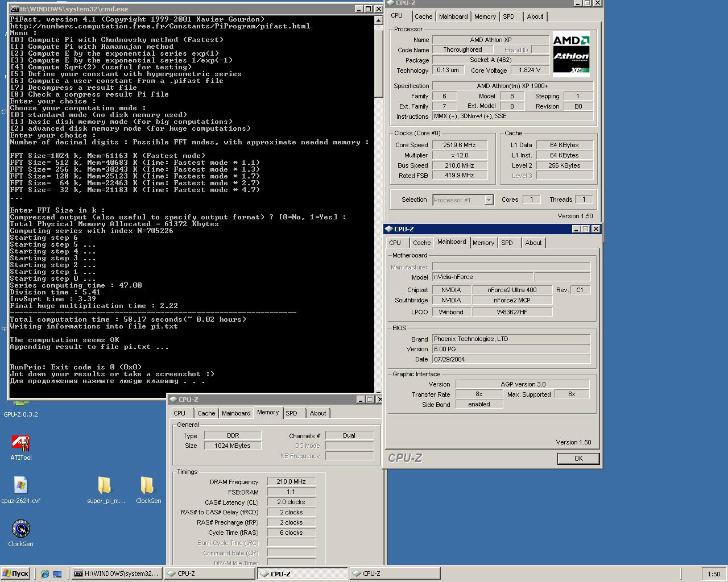Click the Multiplier x 12.0 field
Image resolution: width=728 pixels, height=582 pixels.
(460, 155)
